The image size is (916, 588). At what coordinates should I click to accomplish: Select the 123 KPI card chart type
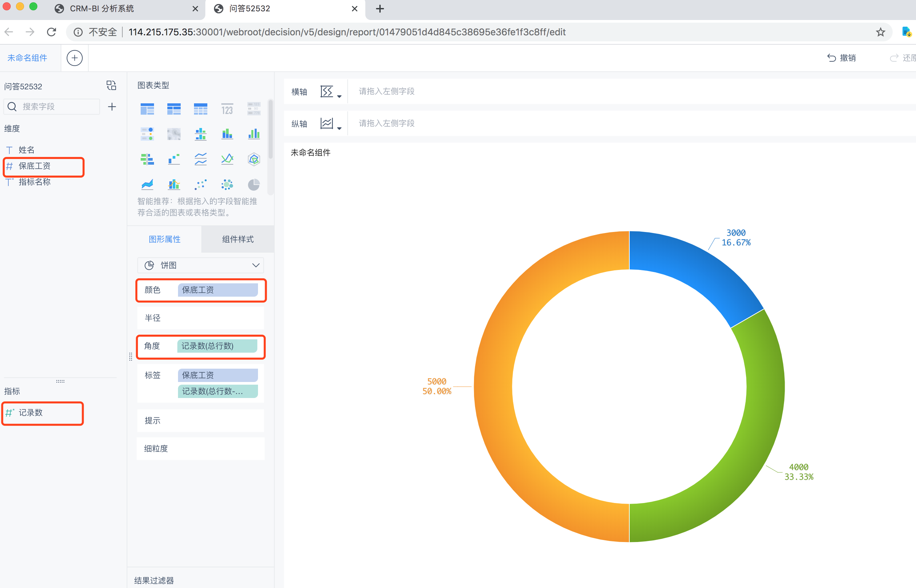(227, 109)
